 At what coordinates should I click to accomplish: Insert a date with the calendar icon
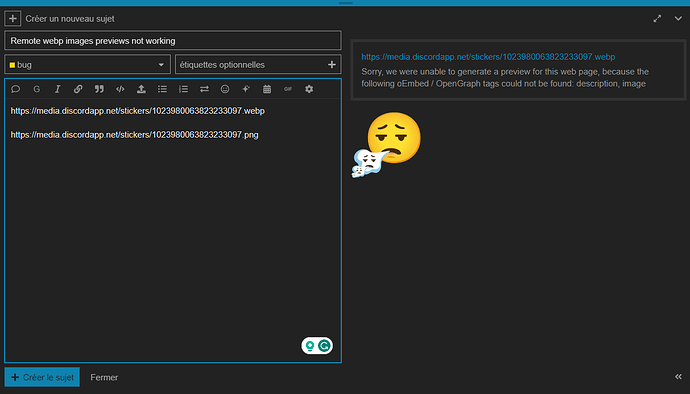(267, 89)
